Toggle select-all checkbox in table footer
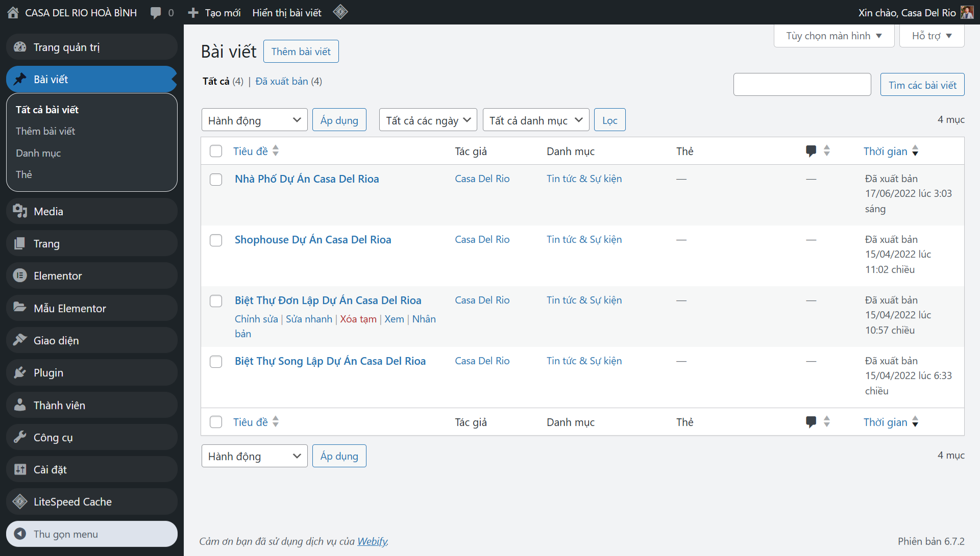The width and height of the screenshot is (980, 556). pos(216,422)
